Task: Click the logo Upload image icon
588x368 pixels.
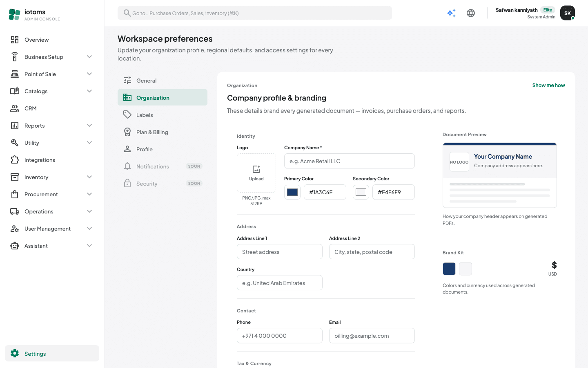Action: [256, 169]
